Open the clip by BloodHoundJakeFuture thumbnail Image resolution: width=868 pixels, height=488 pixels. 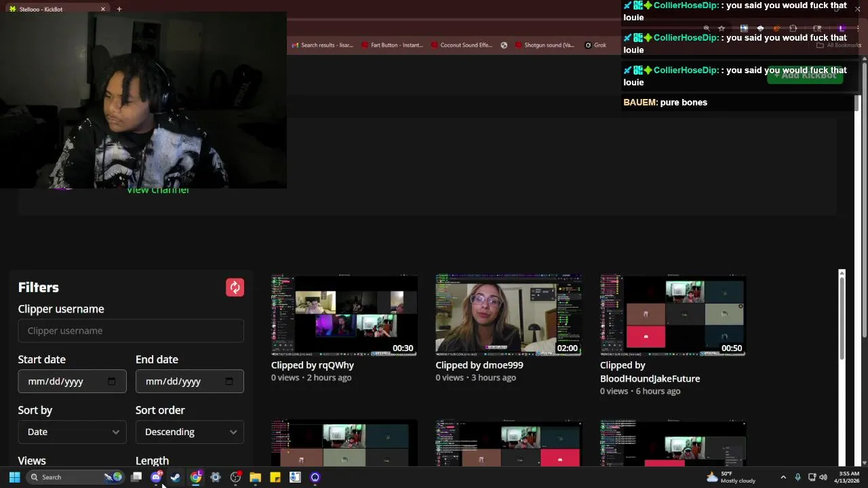[x=673, y=314]
